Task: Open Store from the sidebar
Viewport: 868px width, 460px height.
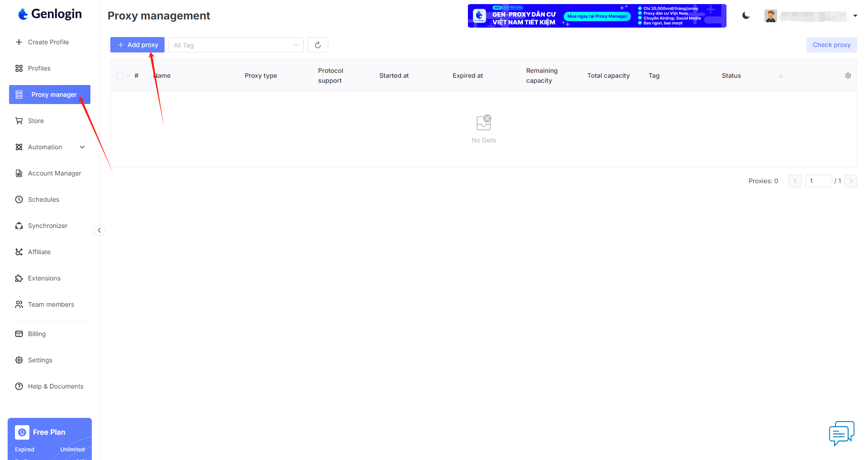Action: tap(36, 121)
